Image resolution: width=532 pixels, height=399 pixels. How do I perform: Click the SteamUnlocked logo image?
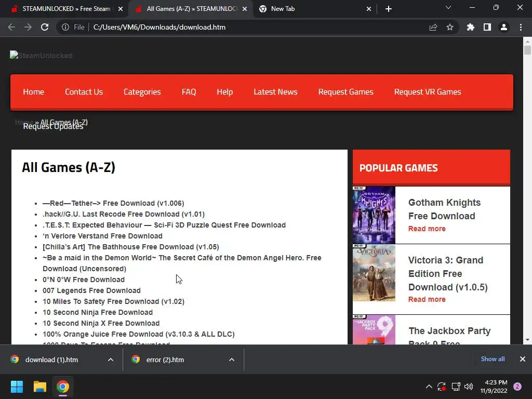click(41, 55)
